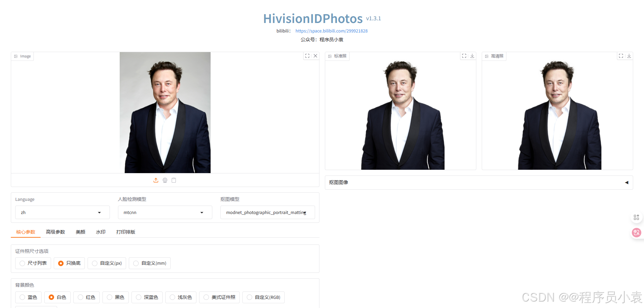Open fullscreen view of the 标准照 panel

click(463, 56)
